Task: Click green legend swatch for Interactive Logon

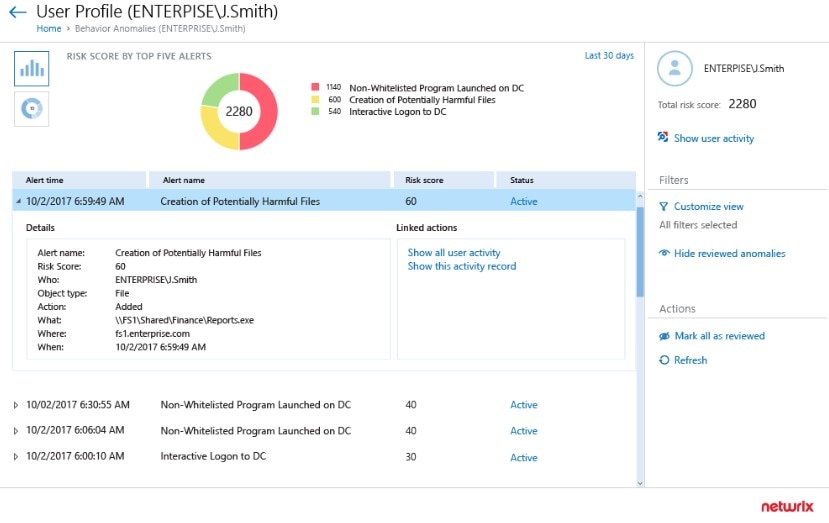Action: (315, 112)
